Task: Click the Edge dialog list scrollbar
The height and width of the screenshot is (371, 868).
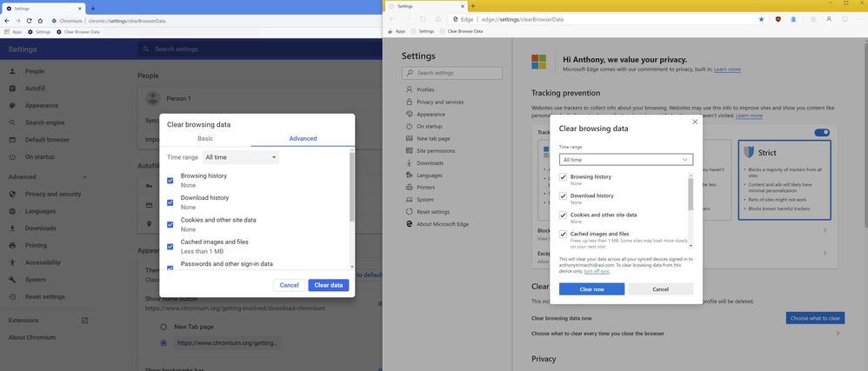Action: click(x=691, y=194)
